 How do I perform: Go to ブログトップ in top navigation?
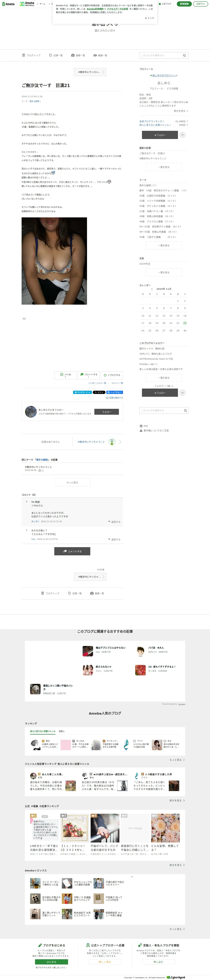[x=31, y=56]
